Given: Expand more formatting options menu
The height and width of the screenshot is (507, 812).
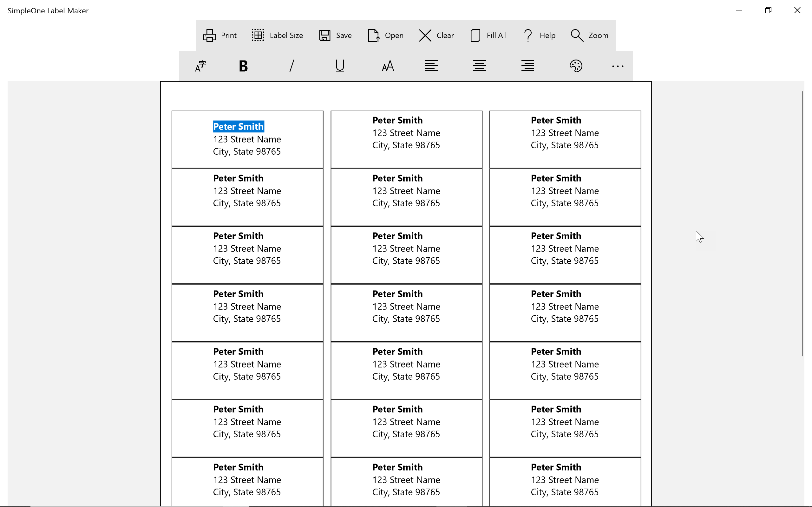Looking at the screenshot, I should pyautogui.click(x=618, y=66).
